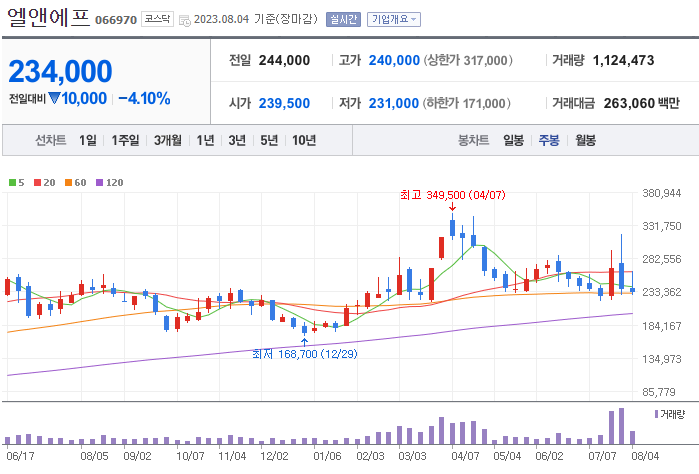The height and width of the screenshot is (474, 699).
Task: Select the 1일 line chart tab
Action: [x=88, y=140]
